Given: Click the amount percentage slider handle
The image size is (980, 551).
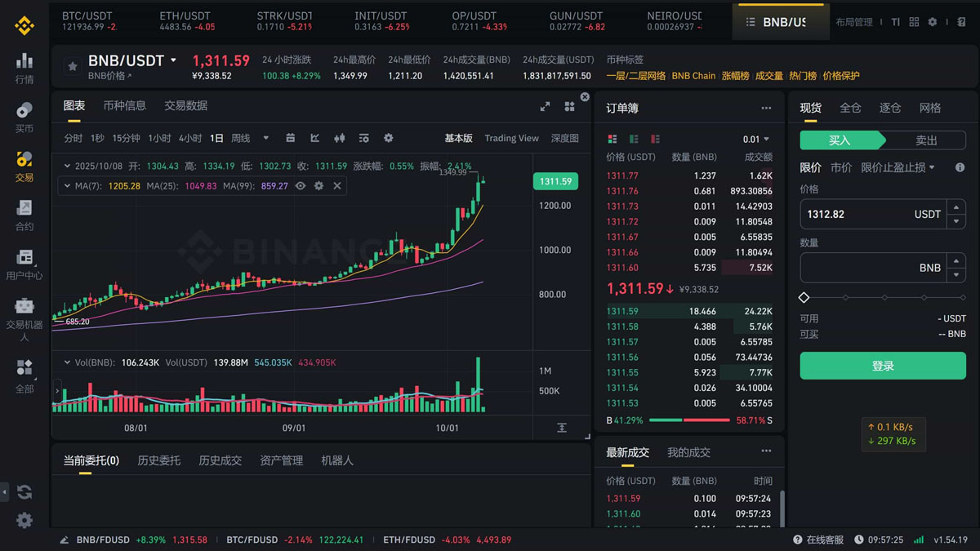Looking at the screenshot, I should [804, 298].
